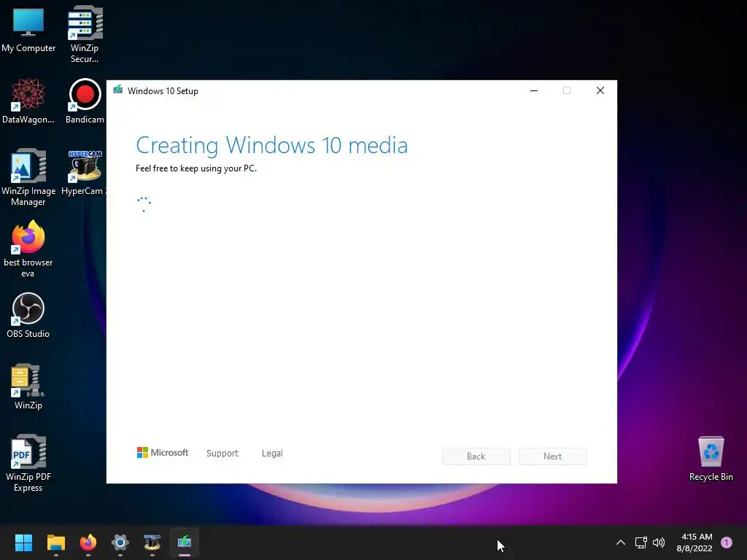This screenshot has height=560, width=747.
Task: Click the Support link in Setup
Action: pyautogui.click(x=222, y=454)
